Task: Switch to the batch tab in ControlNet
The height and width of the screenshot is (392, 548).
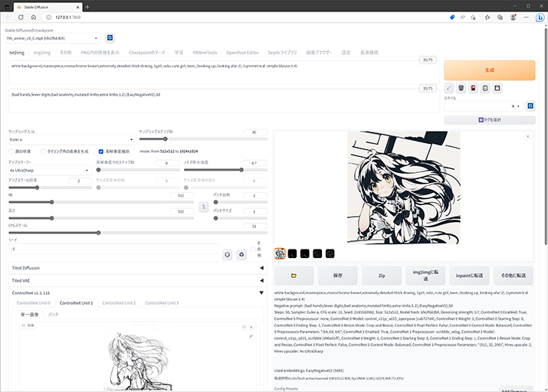Action: pos(53,315)
